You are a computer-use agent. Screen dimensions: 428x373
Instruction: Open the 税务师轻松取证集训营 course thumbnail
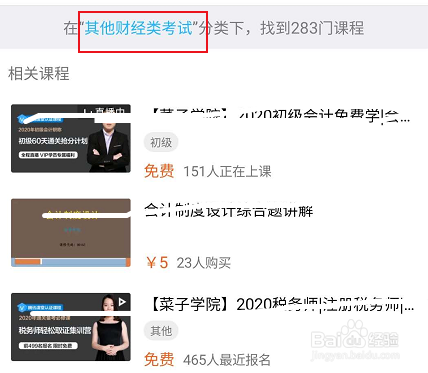coord(71,327)
